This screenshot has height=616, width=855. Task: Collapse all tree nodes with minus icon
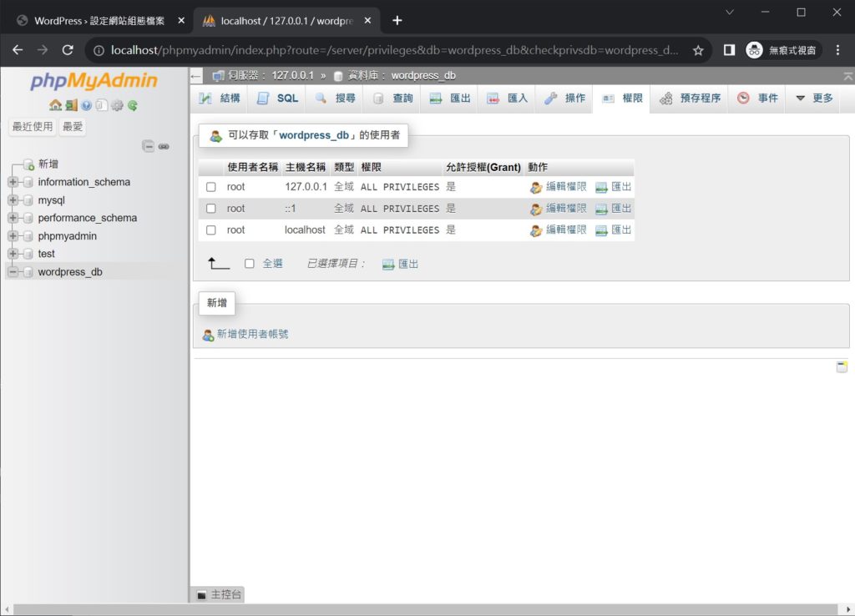[x=148, y=146]
